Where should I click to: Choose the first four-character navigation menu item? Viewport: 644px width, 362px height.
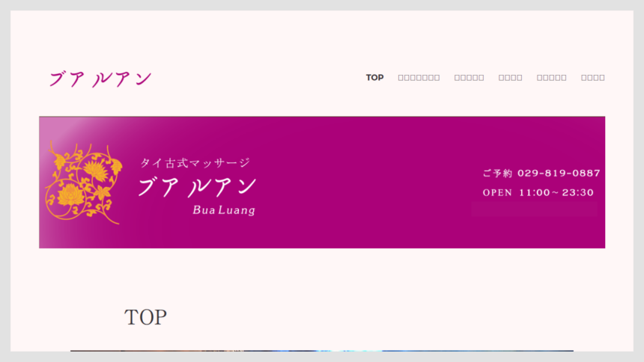[x=510, y=78]
